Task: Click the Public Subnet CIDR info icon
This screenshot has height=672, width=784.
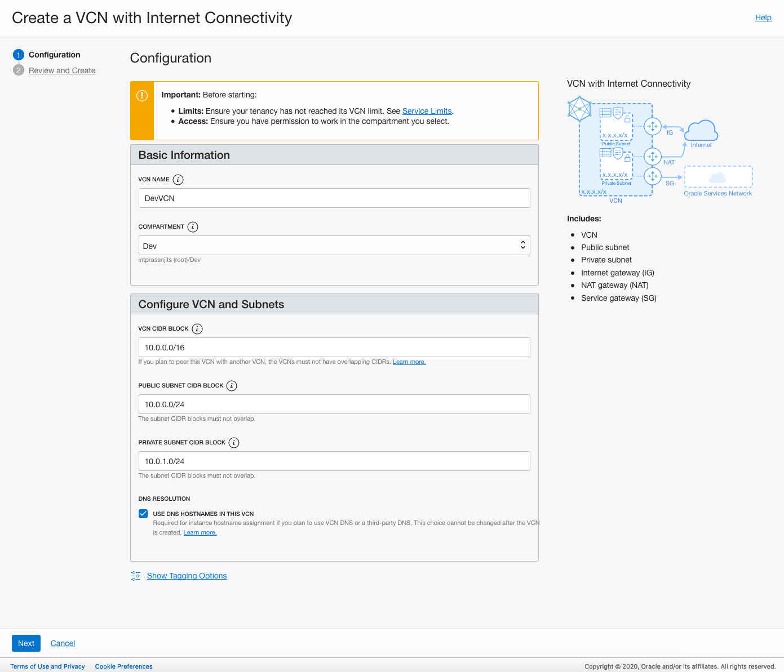Action: pyautogui.click(x=232, y=386)
